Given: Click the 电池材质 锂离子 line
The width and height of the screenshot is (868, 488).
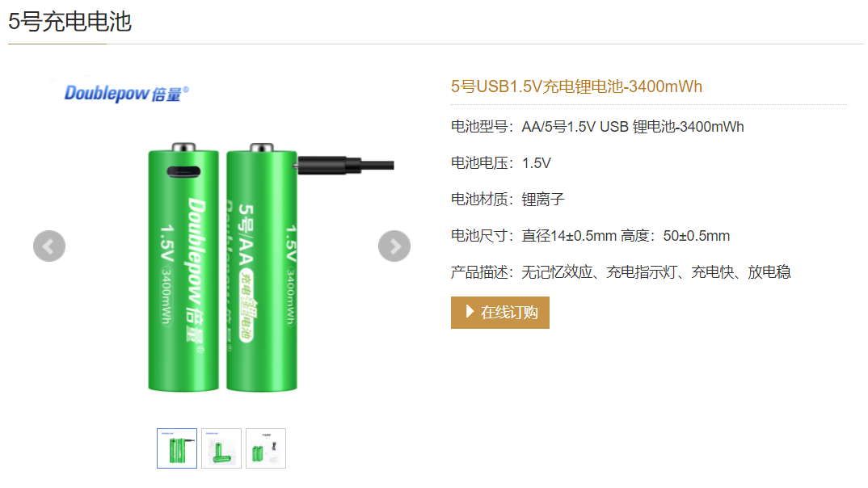Looking at the screenshot, I should tap(508, 200).
